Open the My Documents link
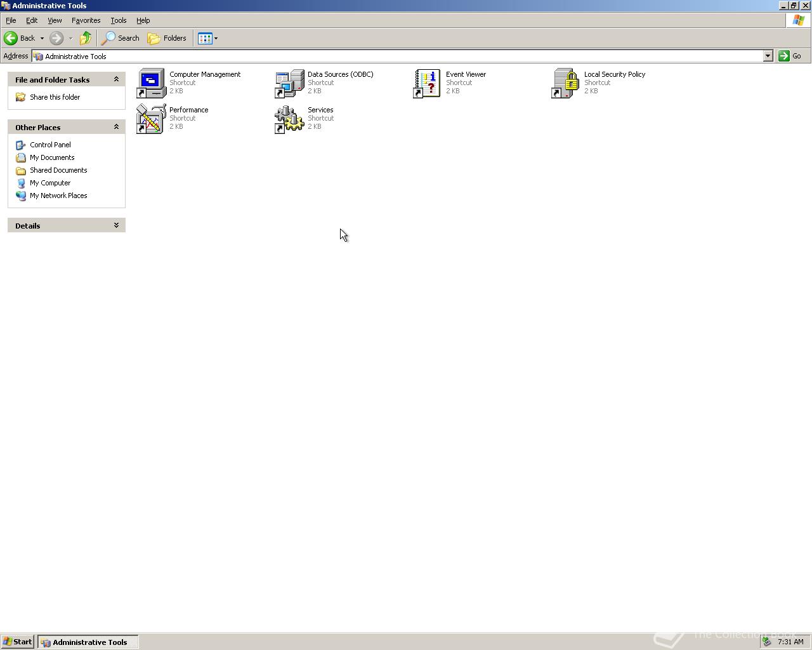Viewport: 812px width, 650px height. 52,157
